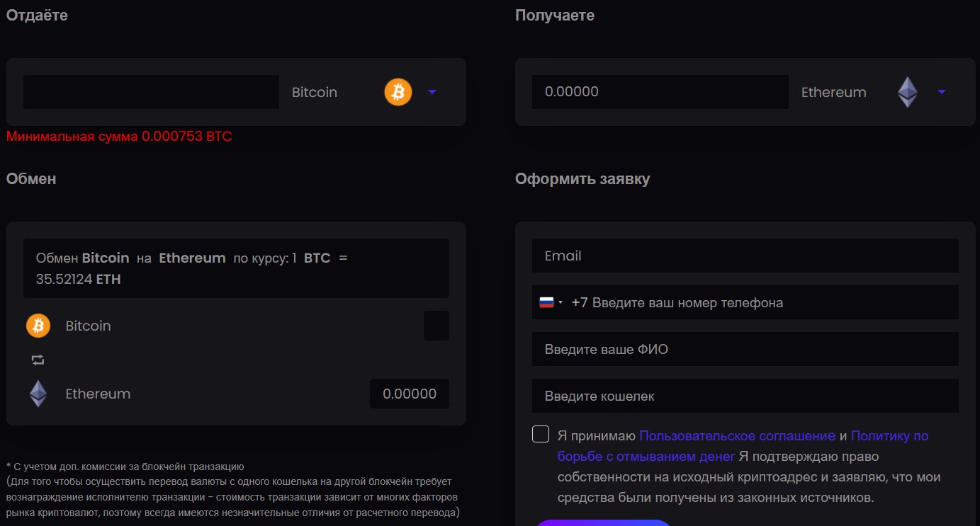Swap currencies with the exchange arrows icon
The width and height of the screenshot is (980, 526).
[38, 360]
